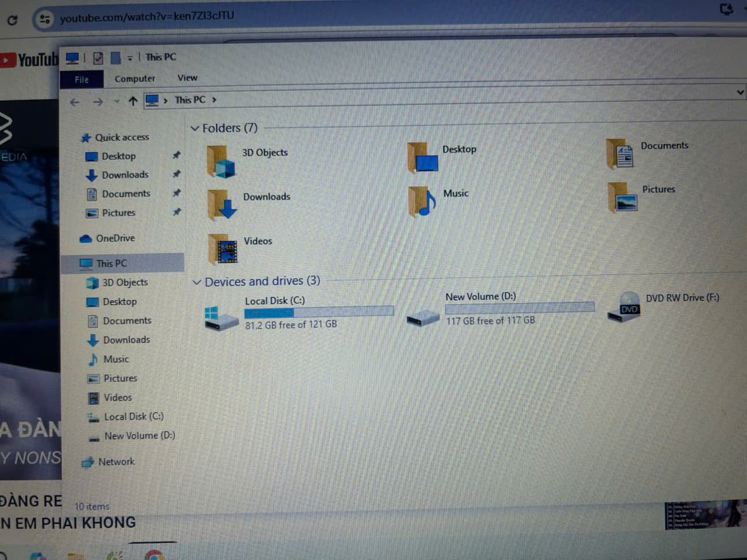The height and width of the screenshot is (560, 747).
Task: Select the DVD RW Drive (F:) icon
Action: point(624,307)
